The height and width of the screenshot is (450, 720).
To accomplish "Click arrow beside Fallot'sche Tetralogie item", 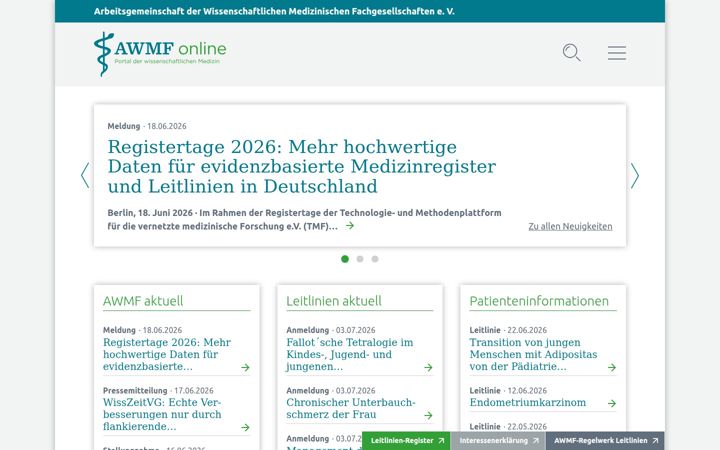I will tap(428, 367).
